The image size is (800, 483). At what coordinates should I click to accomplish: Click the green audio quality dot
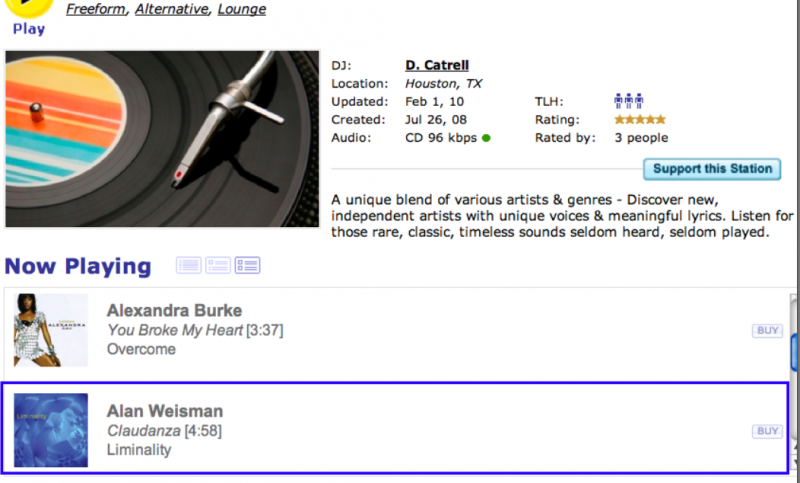[486, 138]
